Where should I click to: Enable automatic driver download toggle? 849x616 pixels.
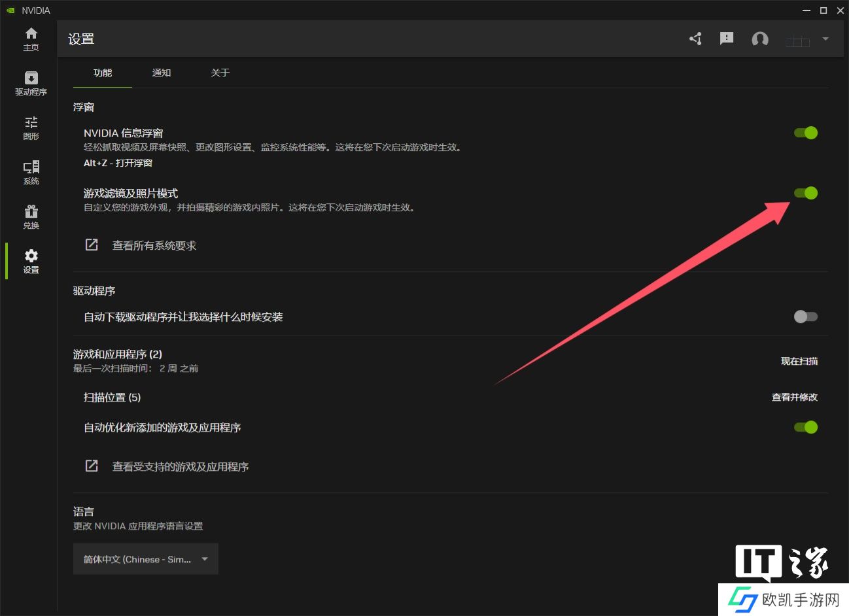[805, 317]
